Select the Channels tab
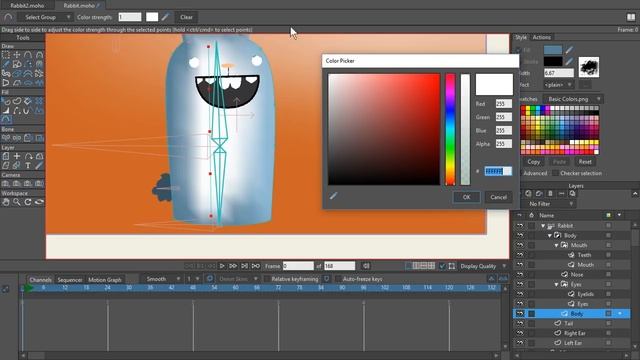The width and height of the screenshot is (640, 360). 40,280
